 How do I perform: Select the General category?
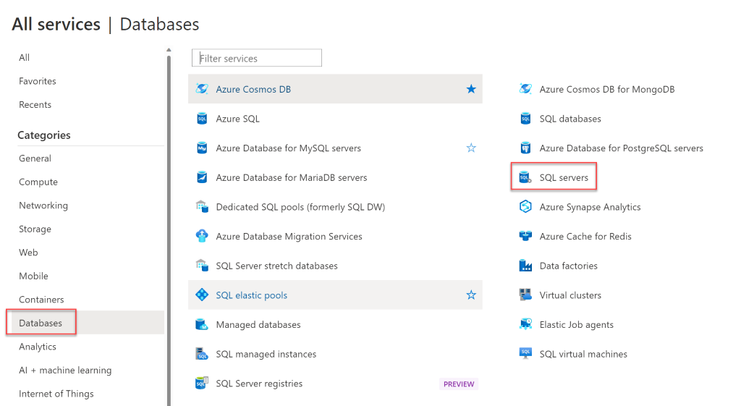tap(35, 158)
